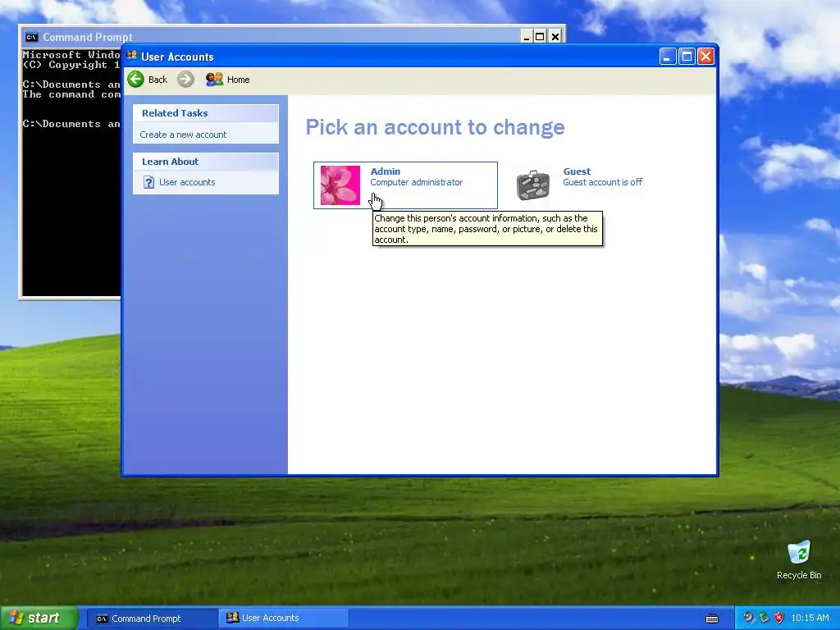Click the Command Prompt title bar icon

point(32,37)
